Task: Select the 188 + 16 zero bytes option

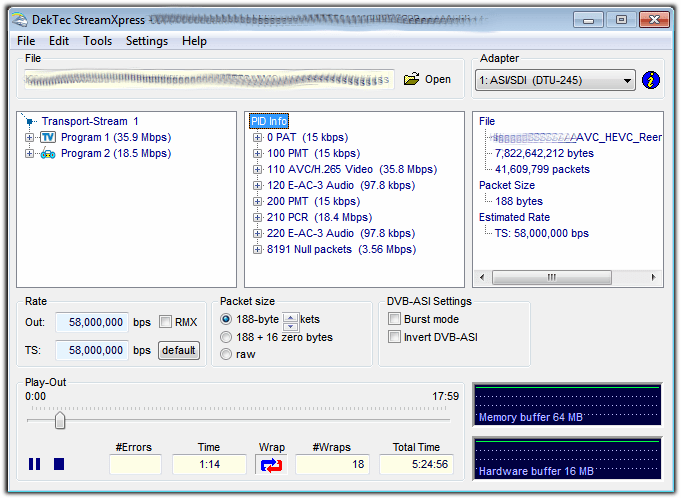Action: click(226, 337)
